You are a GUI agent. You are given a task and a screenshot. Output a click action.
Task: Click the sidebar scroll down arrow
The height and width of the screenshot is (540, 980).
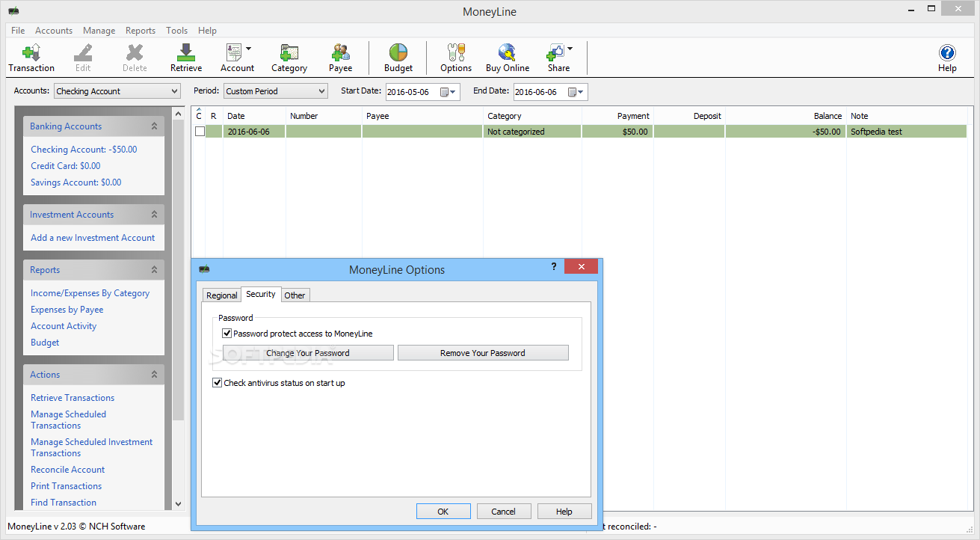pyautogui.click(x=178, y=504)
